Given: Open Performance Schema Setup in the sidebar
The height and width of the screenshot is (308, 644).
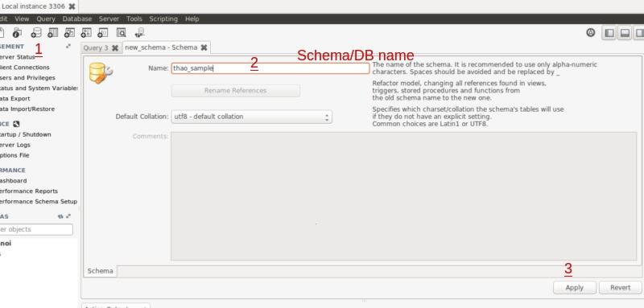Looking at the screenshot, I should [39, 201].
